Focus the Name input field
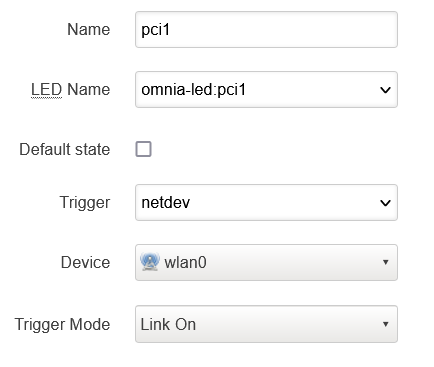This screenshot has height=367, width=434. 266,29
